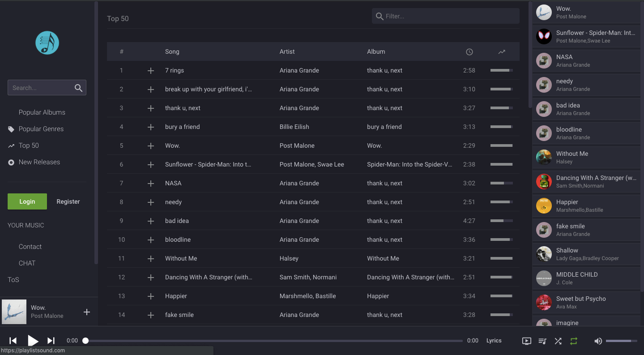Viewport: 644px width, 355px height.
Task: Click now-playing Wow. album artwork
Action: [x=14, y=312]
